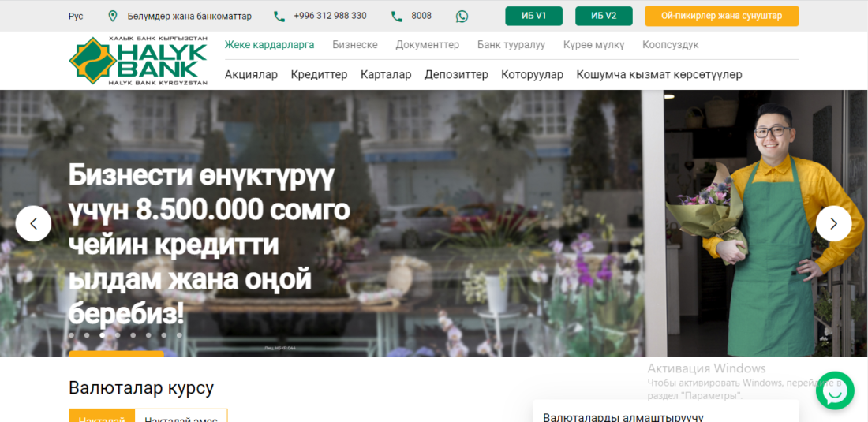Open the Которуулар menu
Viewport: 868px width, 422px height.
532,75
